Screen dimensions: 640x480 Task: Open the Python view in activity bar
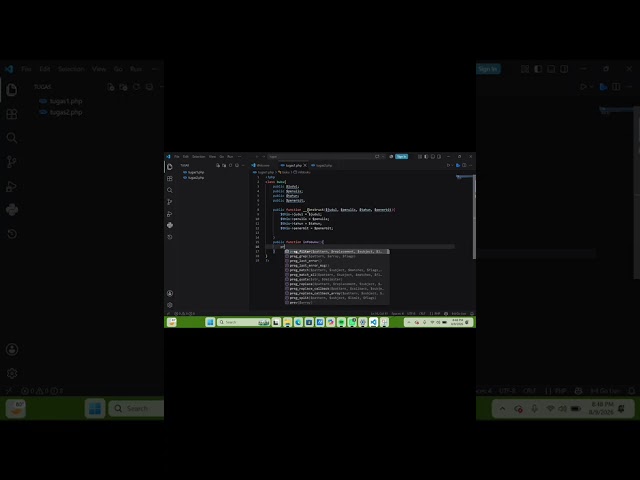[170, 225]
